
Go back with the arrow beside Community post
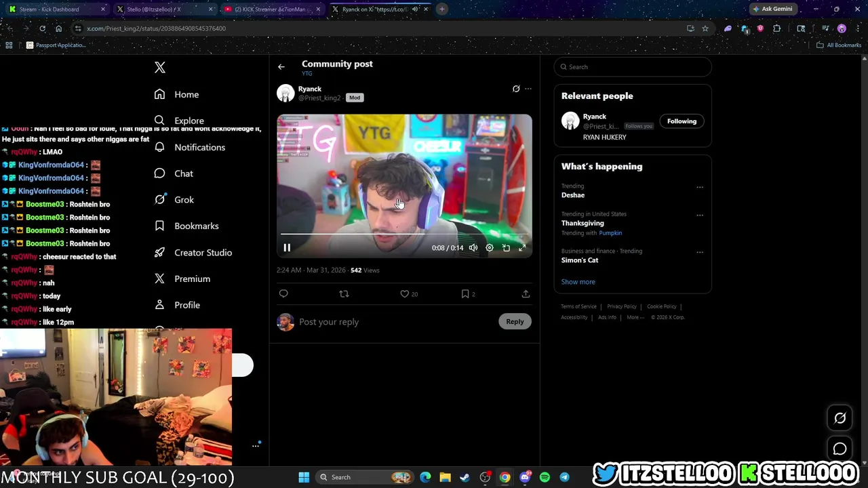pyautogui.click(x=281, y=66)
